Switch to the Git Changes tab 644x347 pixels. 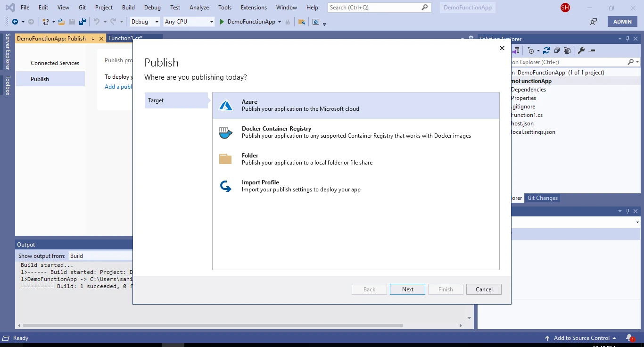click(542, 198)
